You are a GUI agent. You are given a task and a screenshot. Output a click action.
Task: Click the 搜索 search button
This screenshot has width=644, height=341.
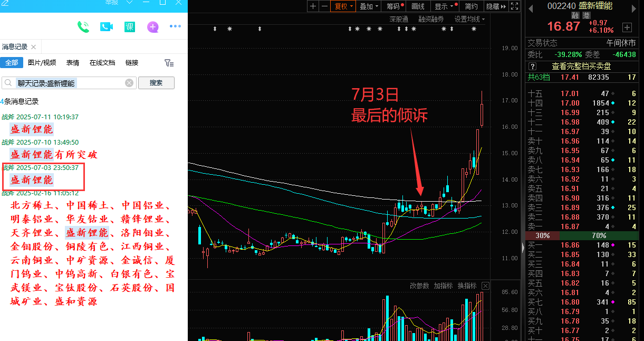(x=156, y=83)
